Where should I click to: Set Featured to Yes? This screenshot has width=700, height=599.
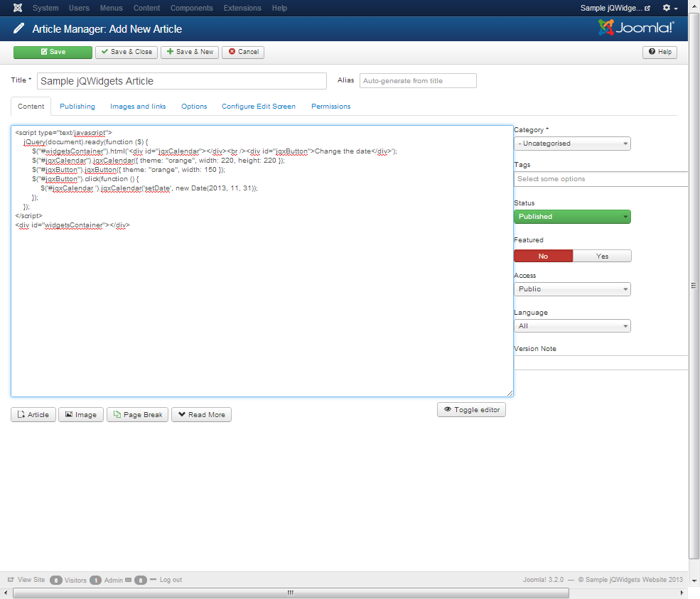(x=602, y=257)
